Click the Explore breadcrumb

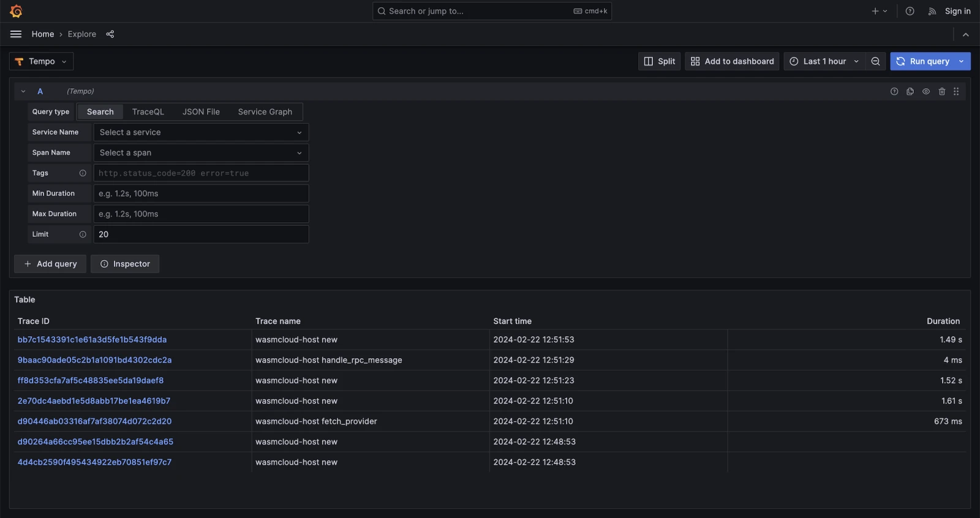tap(82, 34)
